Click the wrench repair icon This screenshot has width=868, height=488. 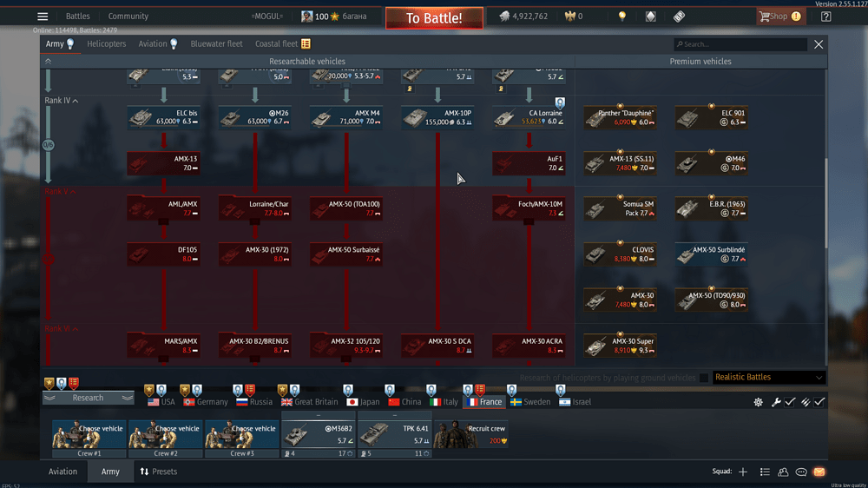[x=776, y=402]
